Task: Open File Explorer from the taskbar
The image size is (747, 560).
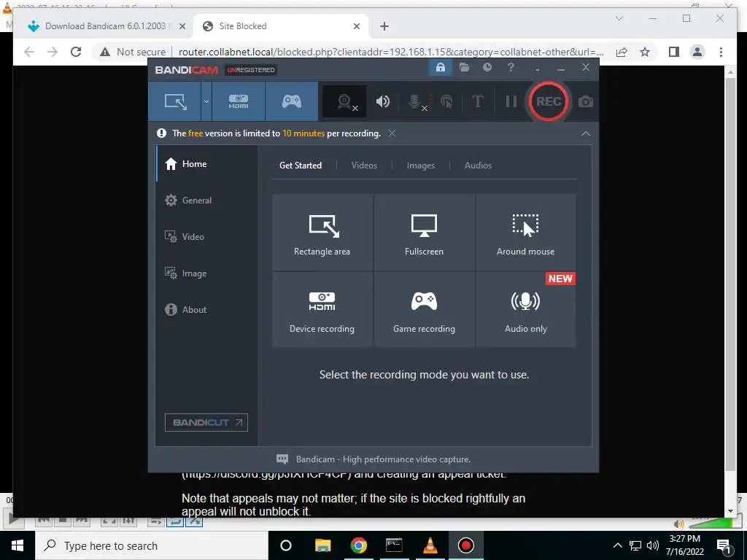Action: pyautogui.click(x=322, y=545)
